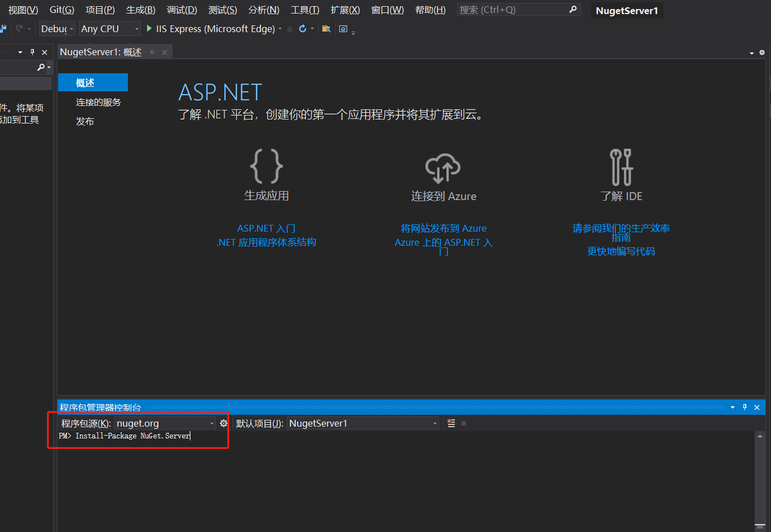Start debugging with IIS Express green arrow

pos(149,28)
